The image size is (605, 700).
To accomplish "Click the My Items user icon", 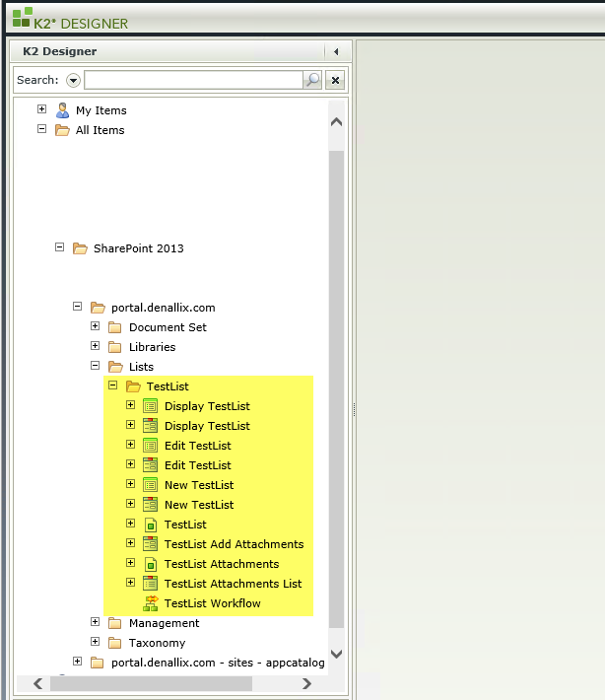I will click(x=62, y=110).
